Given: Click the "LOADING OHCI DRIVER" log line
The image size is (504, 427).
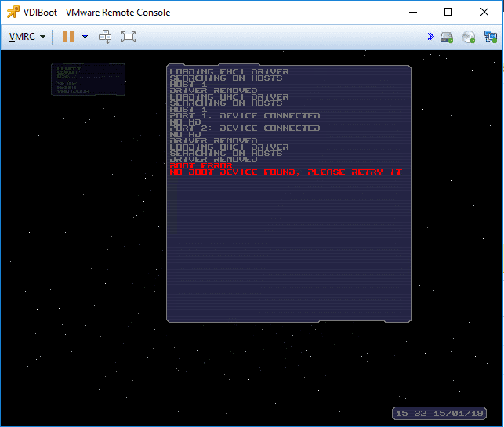Looking at the screenshot, I should tap(229, 147).
